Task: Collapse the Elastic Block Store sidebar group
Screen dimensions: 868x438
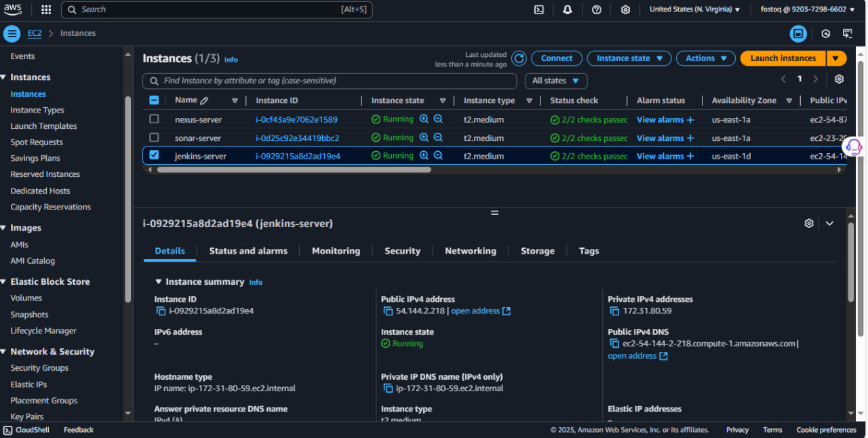Action: pos(3,281)
